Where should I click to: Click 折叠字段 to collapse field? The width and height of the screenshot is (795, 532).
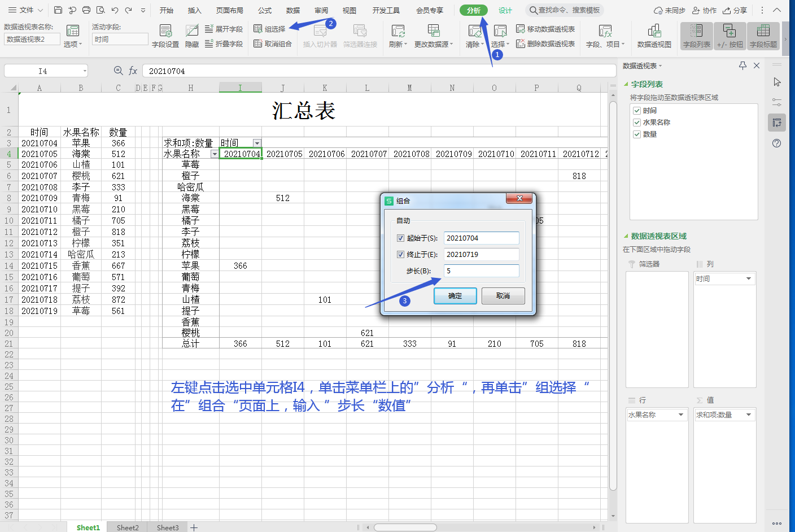(224, 43)
